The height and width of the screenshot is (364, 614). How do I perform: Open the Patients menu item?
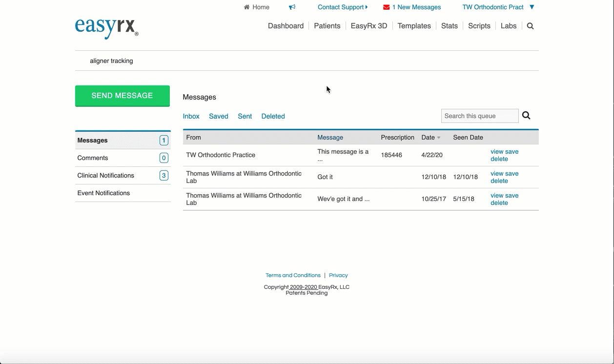(327, 26)
